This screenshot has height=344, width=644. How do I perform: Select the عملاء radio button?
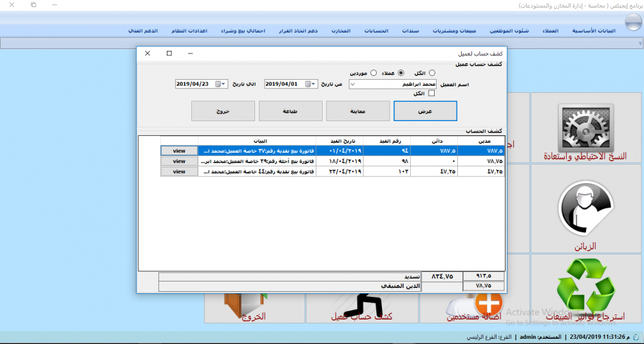click(401, 73)
